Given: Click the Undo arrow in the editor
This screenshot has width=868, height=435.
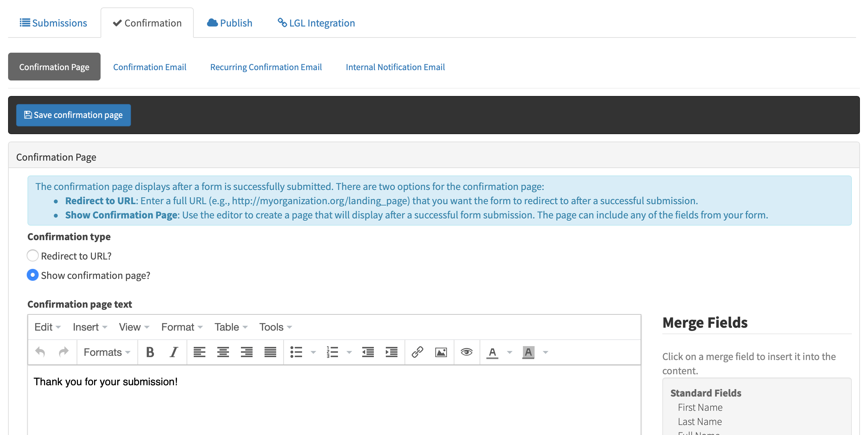Looking at the screenshot, I should pos(40,352).
